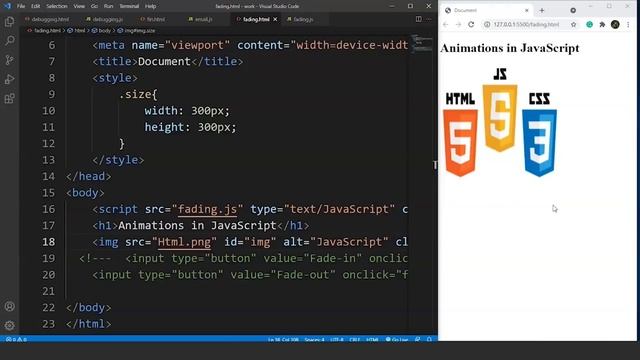Screen dimensions: 640x360
Task: Open the Go menu
Action: (x=94, y=6)
